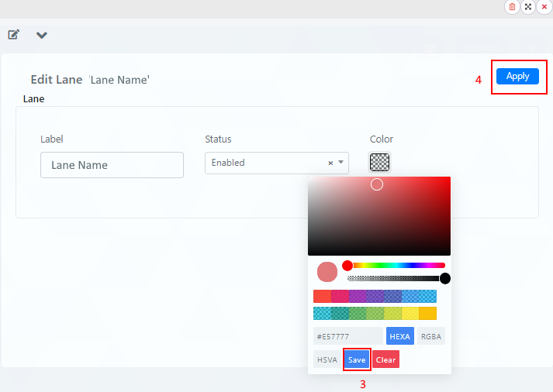This screenshot has width=553, height=392.
Task: Select the pink preset swatch
Action: point(340,296)
